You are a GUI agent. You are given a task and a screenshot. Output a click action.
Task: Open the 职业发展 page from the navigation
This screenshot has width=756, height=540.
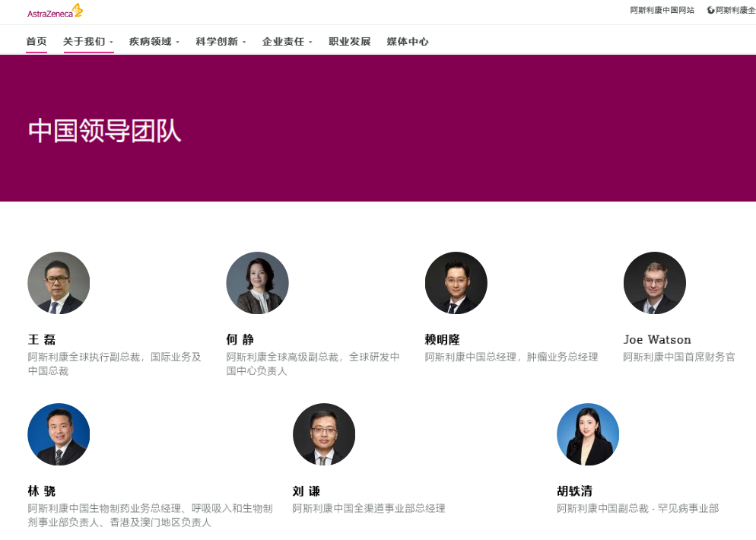tap(349, 41)
